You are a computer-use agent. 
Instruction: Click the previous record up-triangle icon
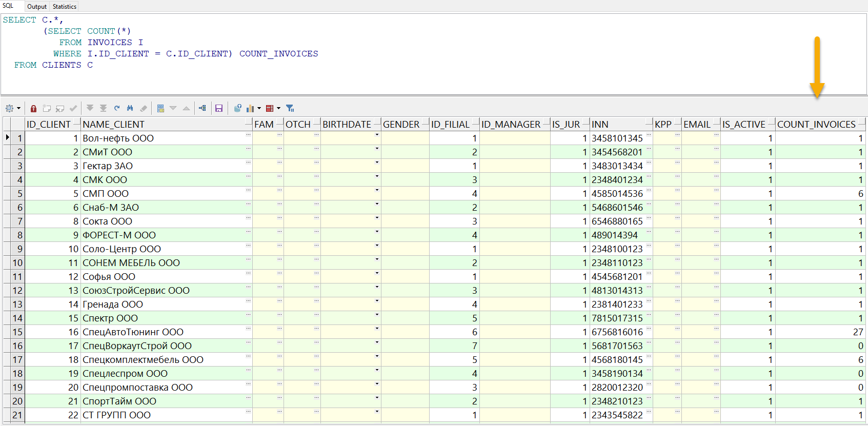(187, 108)
